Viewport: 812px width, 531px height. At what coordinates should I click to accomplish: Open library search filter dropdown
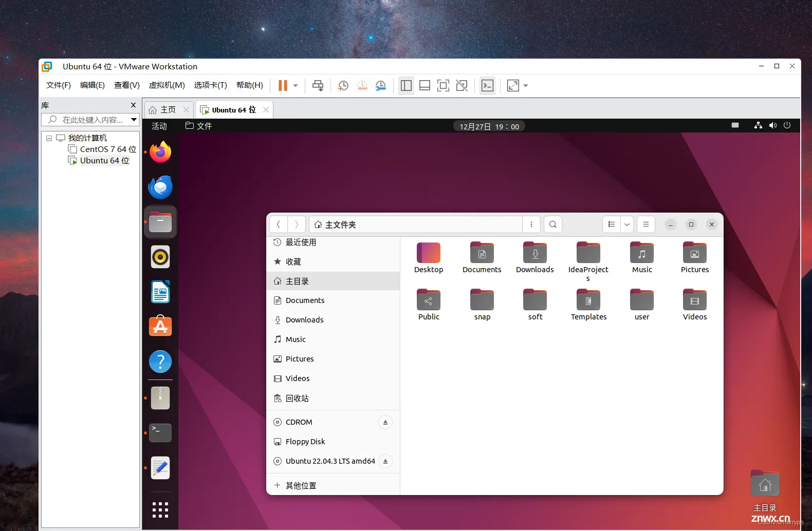134,120
